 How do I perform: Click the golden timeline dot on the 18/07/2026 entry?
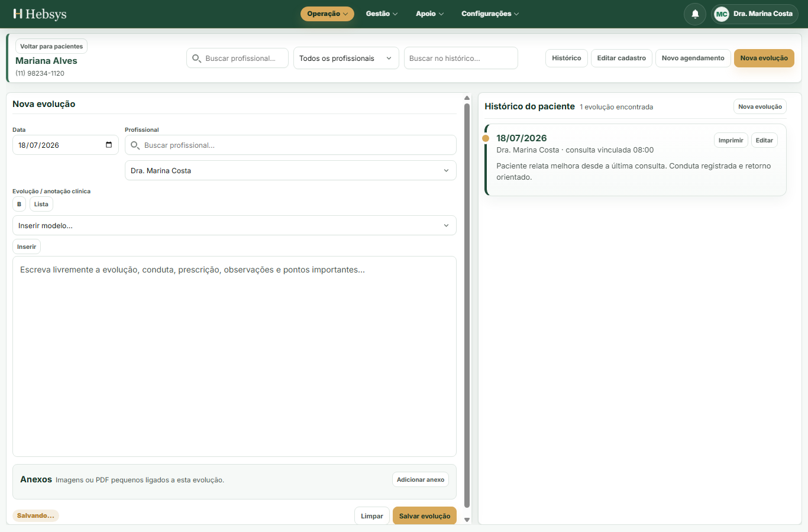click(486, 138)
